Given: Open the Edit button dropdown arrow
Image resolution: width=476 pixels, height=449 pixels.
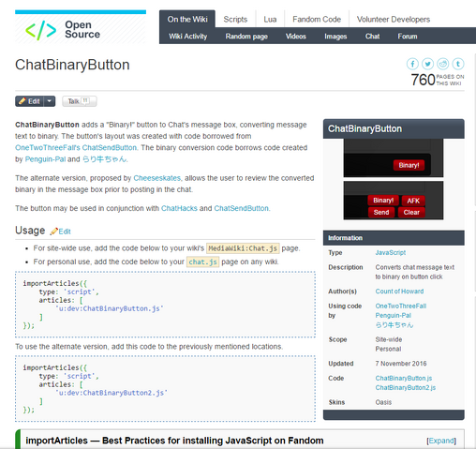Looking at the screenshot, I should tap(50, 101).
